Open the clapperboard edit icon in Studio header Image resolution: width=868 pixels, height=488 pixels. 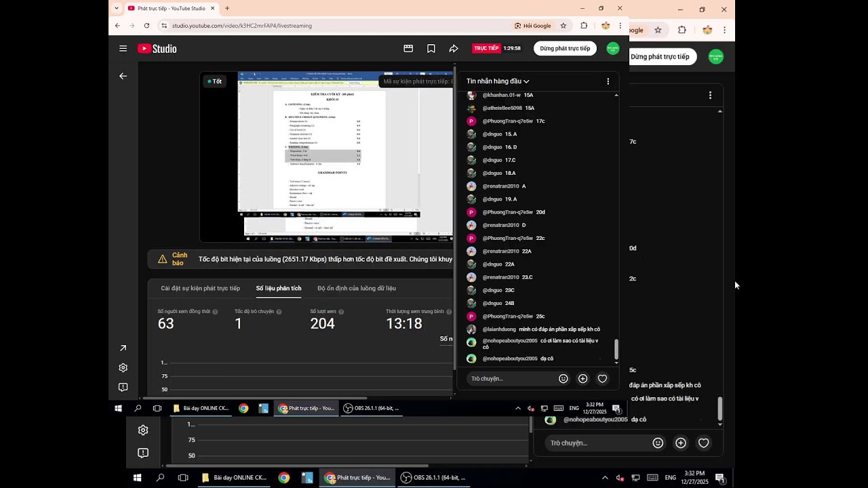(x=408, y=49)
